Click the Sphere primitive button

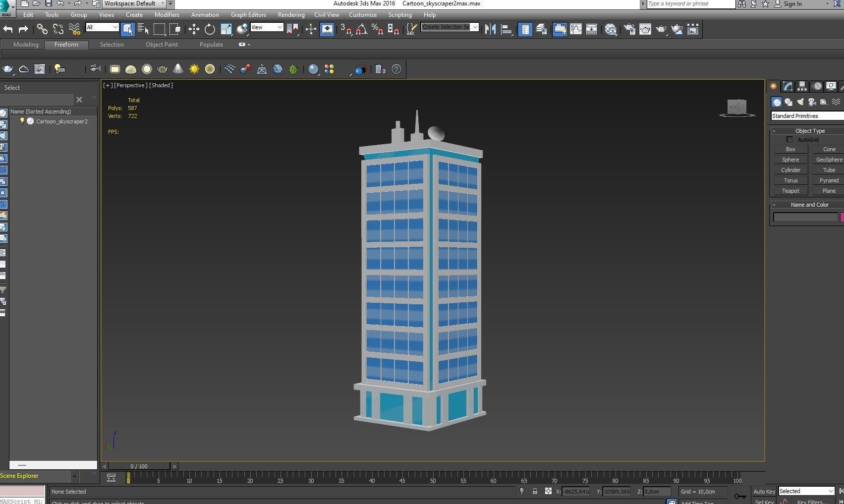click(790, 160)
